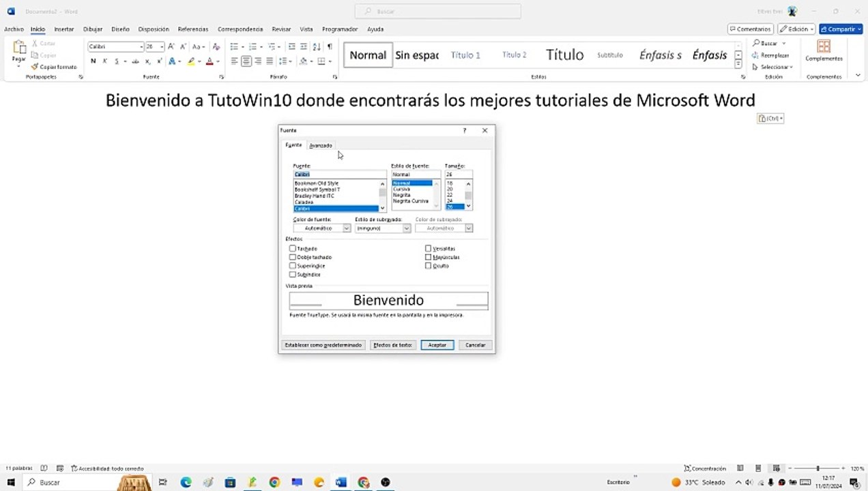Click the zoom slider in status bar
The width and height of the screenshot is (868, 491).
[818, 468]
